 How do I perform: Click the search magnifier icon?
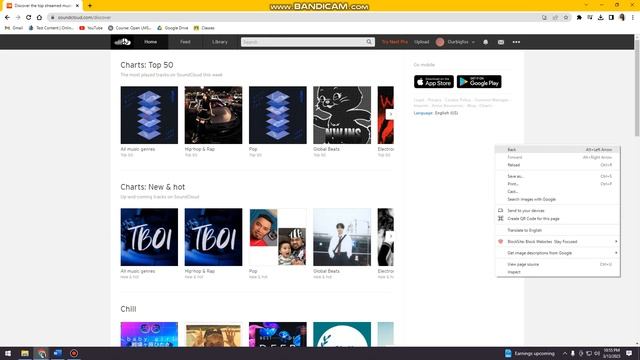(369, 42)
